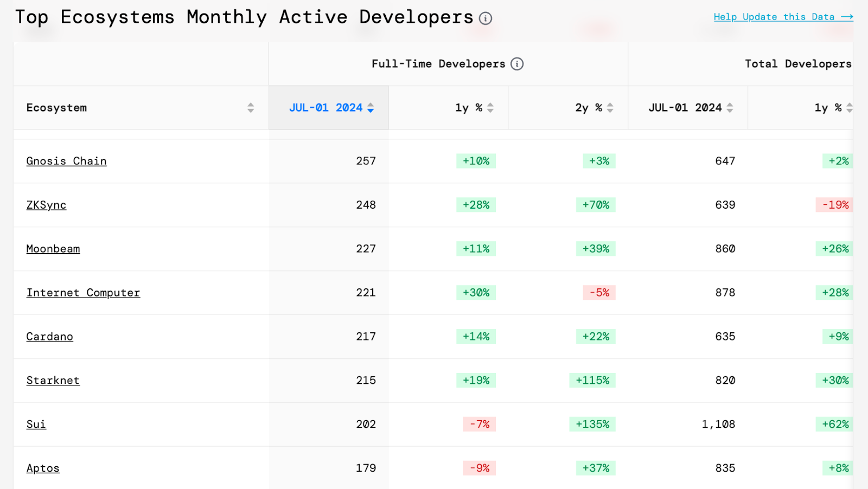Viewport: 868px width, 489px height.
Task: Select Cardano full-time value 217
Action: (366, 337)
